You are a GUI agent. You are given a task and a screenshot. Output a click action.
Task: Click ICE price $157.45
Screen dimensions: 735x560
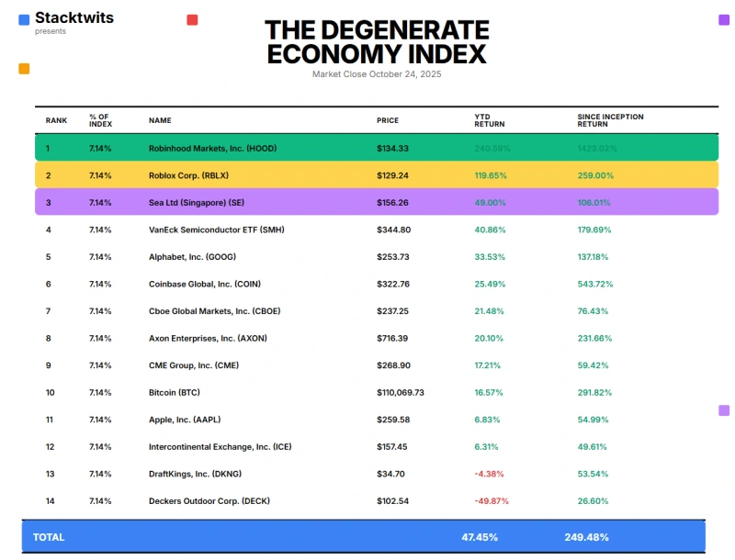(392, 447)
